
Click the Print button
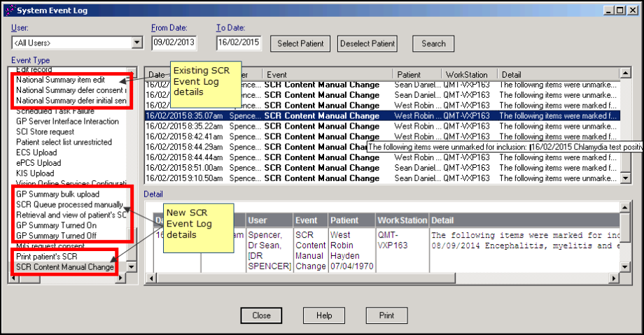pos(386,315)
